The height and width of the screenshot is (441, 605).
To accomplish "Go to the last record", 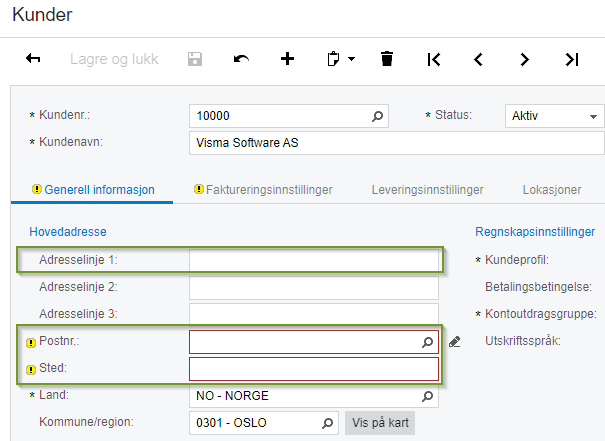I will point(572,59).
